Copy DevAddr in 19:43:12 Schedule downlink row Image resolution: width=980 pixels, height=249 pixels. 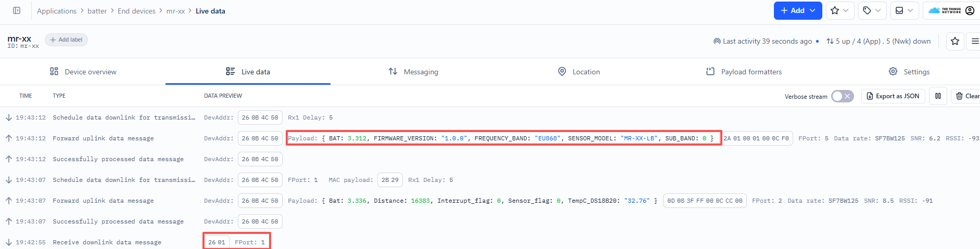click(260, 117)
